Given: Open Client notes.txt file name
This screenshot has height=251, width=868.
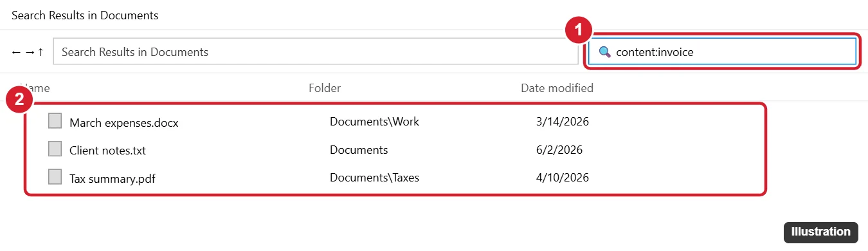Looking at the screenshot, I should pos(108,151).
